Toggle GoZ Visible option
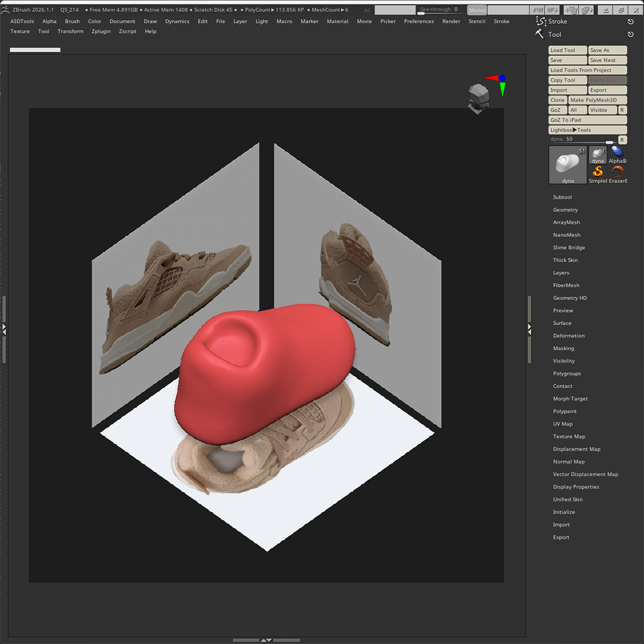The height and width of the screenshot is (644, 644). 602,110
